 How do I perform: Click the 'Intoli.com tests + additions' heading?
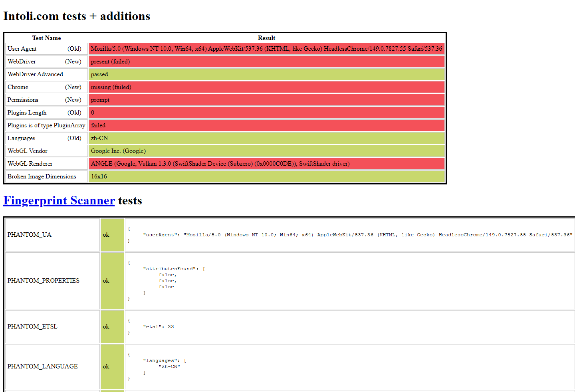[77, 16]
